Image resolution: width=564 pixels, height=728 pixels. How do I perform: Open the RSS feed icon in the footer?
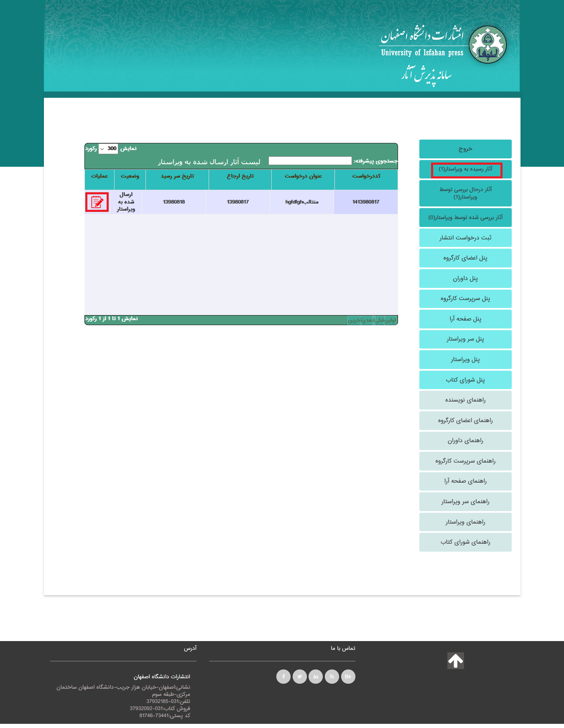tap(332, 677)
